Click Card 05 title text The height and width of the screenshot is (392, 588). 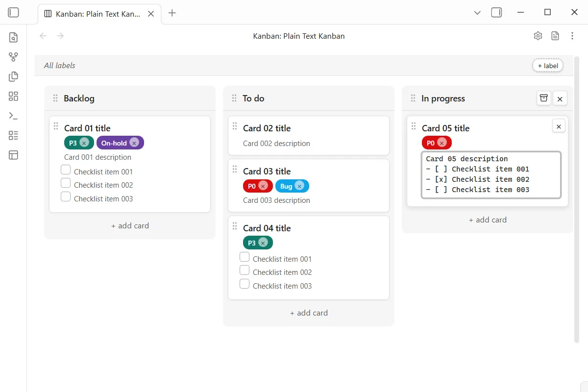(445, 128)
